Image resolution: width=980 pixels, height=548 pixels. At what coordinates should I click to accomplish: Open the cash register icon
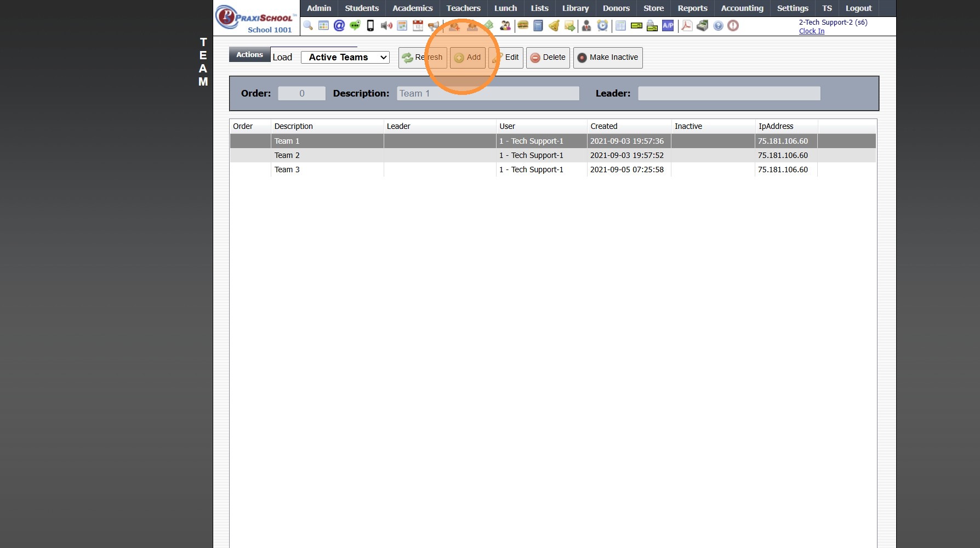pos(703,26)
